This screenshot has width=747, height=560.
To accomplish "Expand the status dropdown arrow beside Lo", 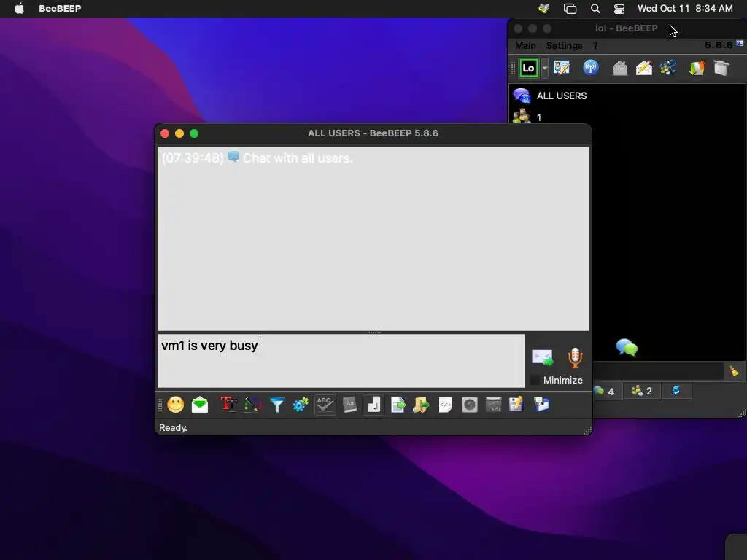I will point(544,68).
